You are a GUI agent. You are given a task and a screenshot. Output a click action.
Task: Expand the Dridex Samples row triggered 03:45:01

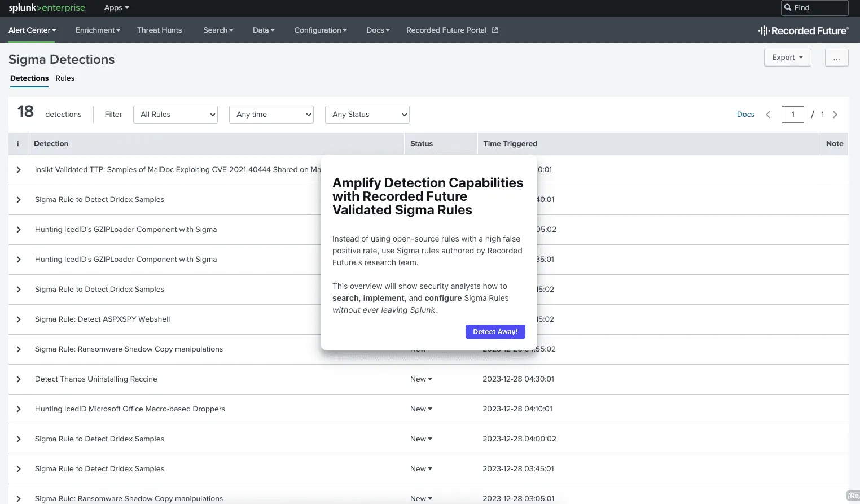[19, 469]
